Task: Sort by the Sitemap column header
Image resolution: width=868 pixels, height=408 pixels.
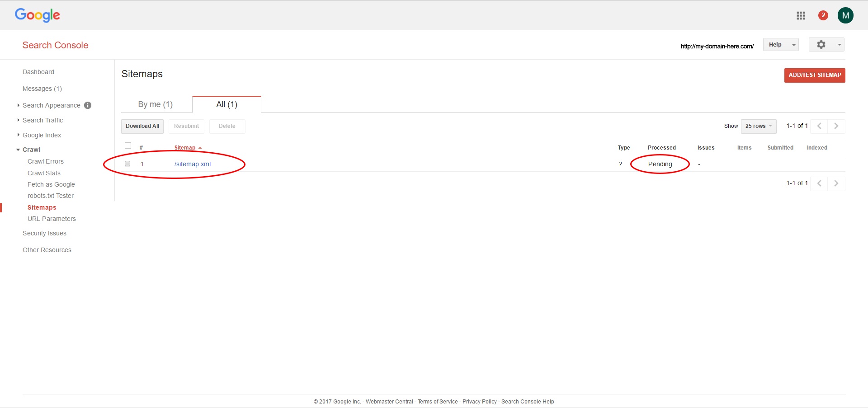Action: coord(185,148)
